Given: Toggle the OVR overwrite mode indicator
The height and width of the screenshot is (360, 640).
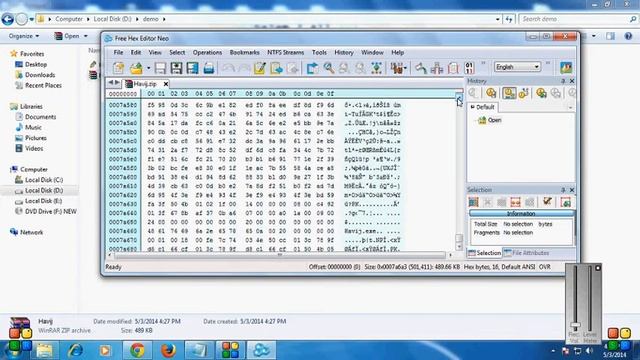Looking at the screenshot, I should click(545, 267).
